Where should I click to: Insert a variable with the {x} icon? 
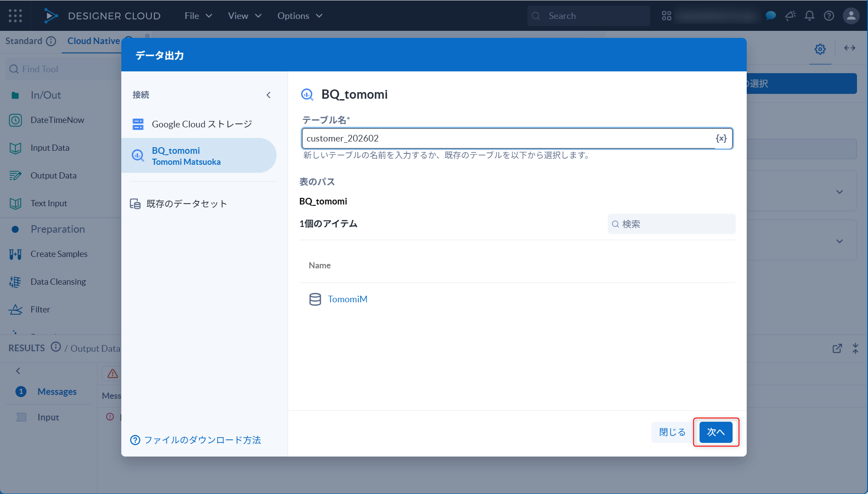pos(721,138)
